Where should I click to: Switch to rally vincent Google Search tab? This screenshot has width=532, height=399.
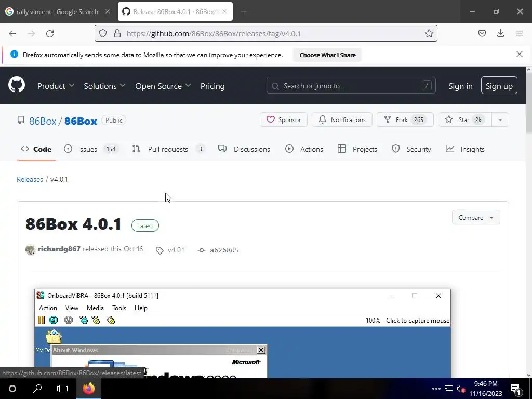pos(57,11)
